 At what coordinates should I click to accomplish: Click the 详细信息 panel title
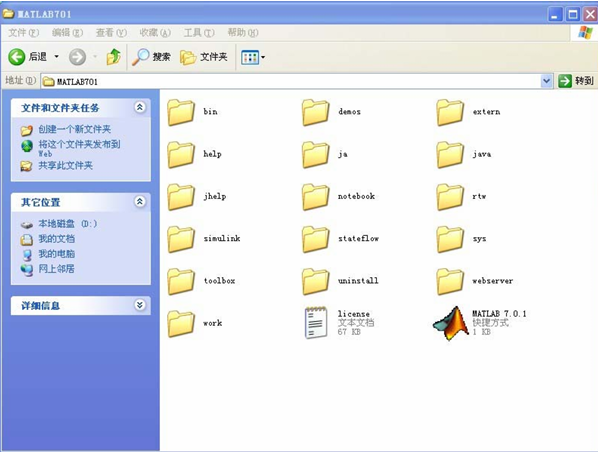40,305
